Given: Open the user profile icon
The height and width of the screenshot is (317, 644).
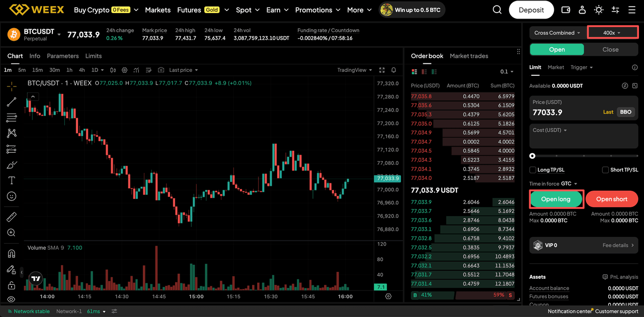Looking at the screenshot, I should click(582, 10).
